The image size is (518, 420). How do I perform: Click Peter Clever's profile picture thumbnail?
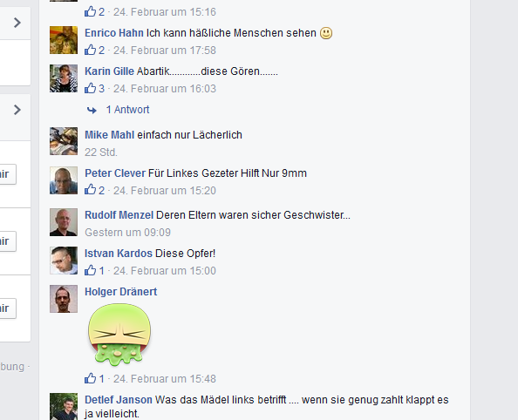click(x=64, y=180)
